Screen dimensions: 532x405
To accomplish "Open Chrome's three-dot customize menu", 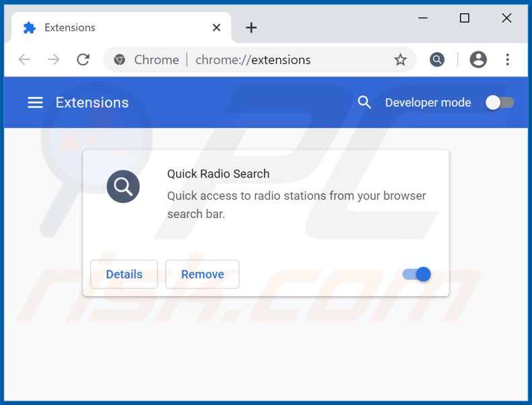I will (508, 60).
